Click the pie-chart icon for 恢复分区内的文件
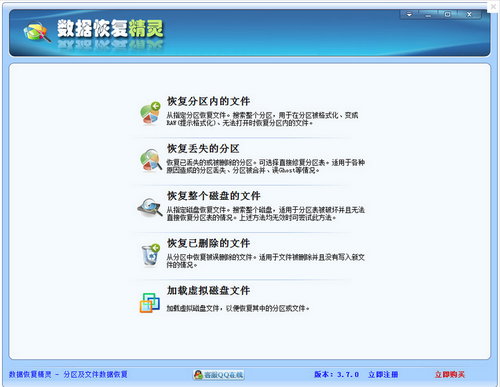Screen dimensions: 500x387 (x=150, y=113)
